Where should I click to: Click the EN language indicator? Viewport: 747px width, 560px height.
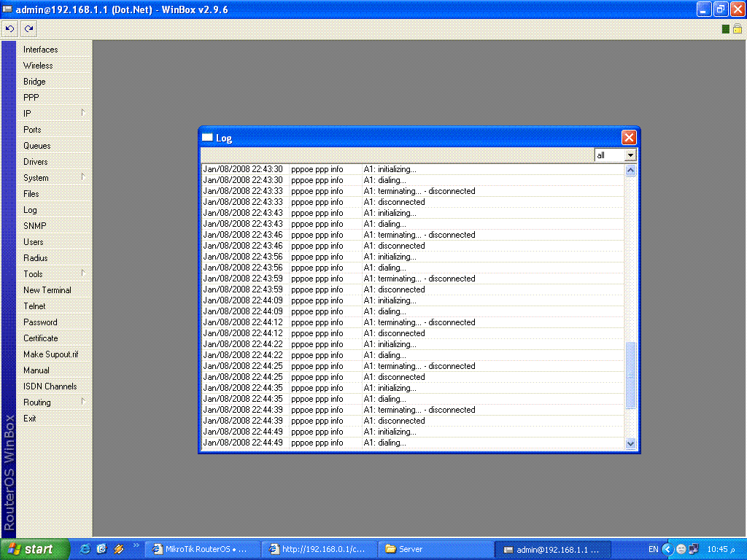click(653, 549)
